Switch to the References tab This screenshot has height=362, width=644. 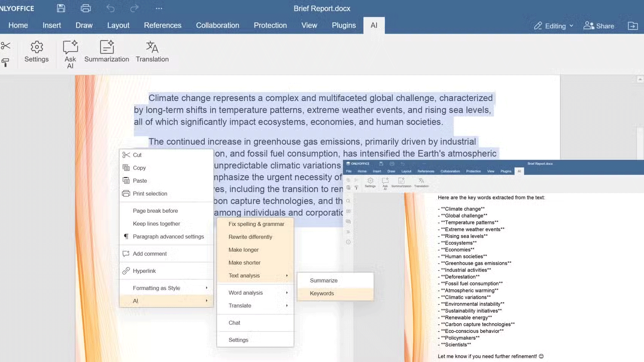[162, 25]
